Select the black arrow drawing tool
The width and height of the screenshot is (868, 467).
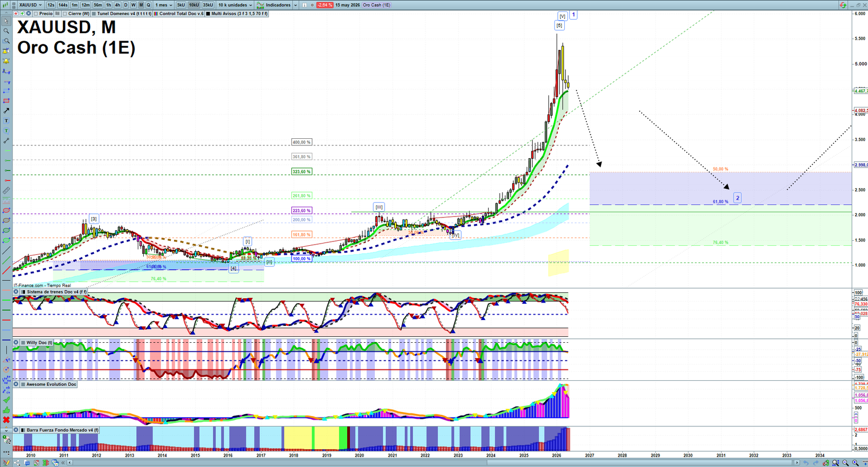[x=7, y=111]
